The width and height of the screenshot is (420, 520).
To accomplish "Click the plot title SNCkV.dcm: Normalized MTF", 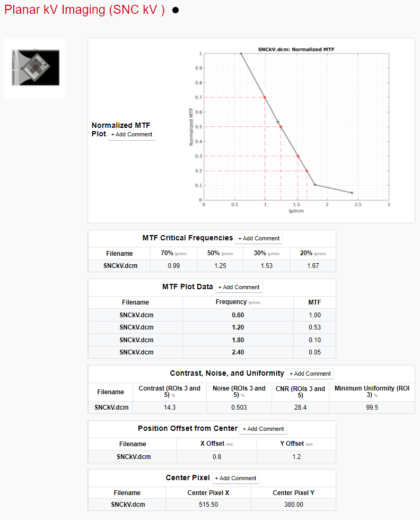I will (x=296, y=49).
